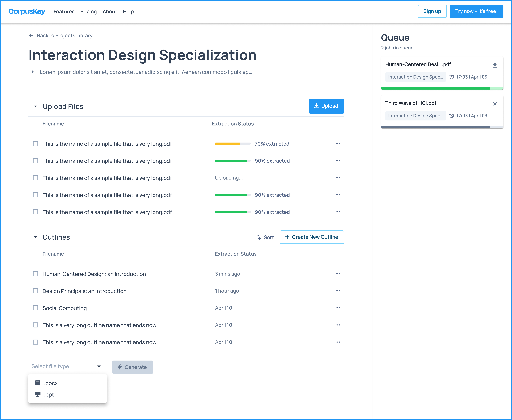Open more options for the Uploading... file
Image resolution: width=512 pixels, height=420 pixels.
tap(338, 178)
